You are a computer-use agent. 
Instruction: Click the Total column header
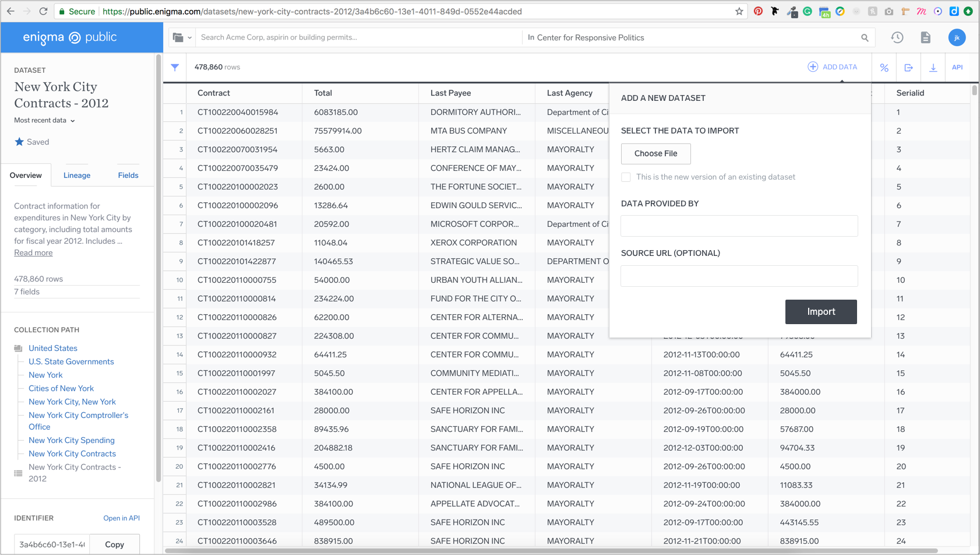360,93
